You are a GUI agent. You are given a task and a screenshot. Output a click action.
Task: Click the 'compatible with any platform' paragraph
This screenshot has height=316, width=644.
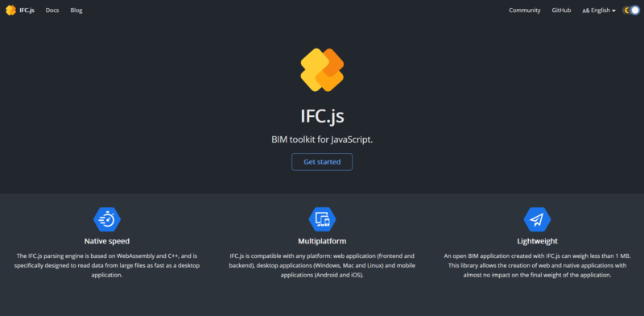pos(322,265)
